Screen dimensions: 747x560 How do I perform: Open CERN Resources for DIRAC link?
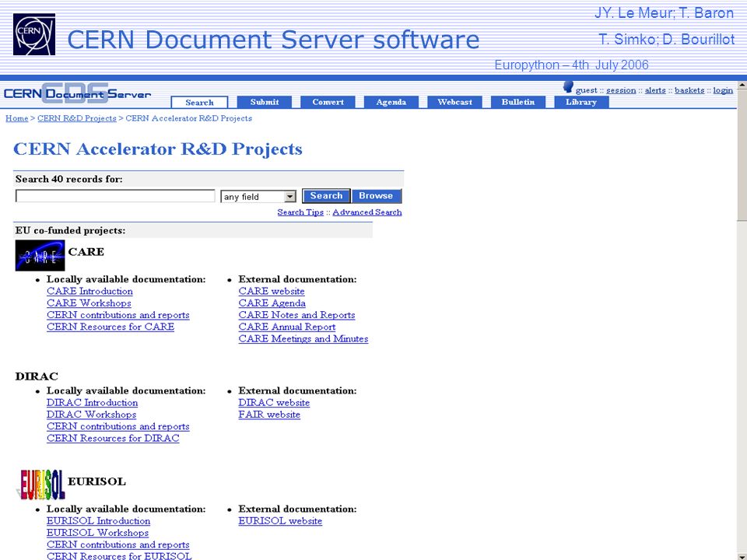coord(113,439)
